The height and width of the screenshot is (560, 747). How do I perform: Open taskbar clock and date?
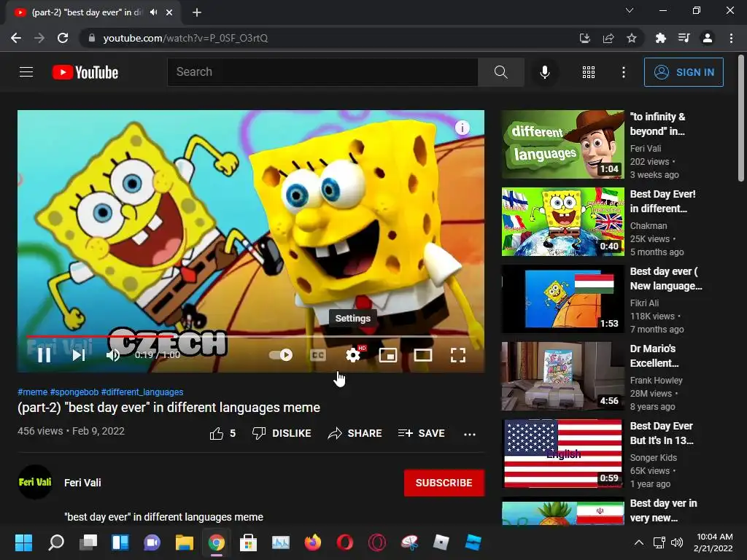(x=713, y=542)
